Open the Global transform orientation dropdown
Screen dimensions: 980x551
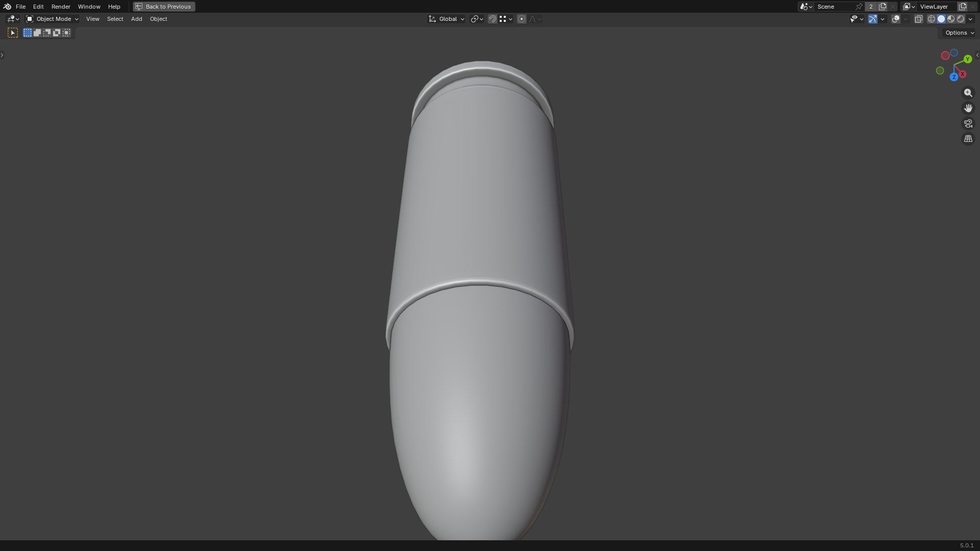coord(447,19)
